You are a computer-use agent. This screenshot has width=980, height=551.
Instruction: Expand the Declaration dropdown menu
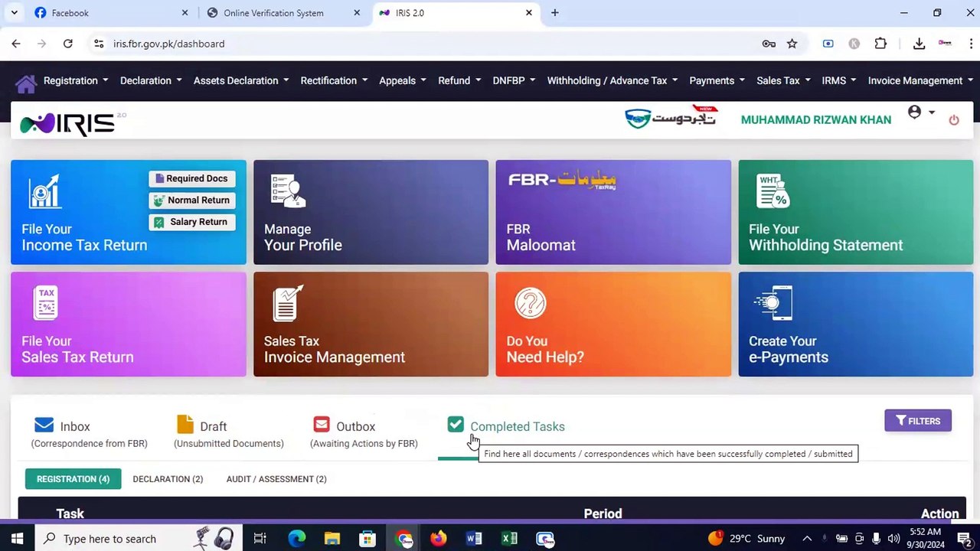pos(151,80)
